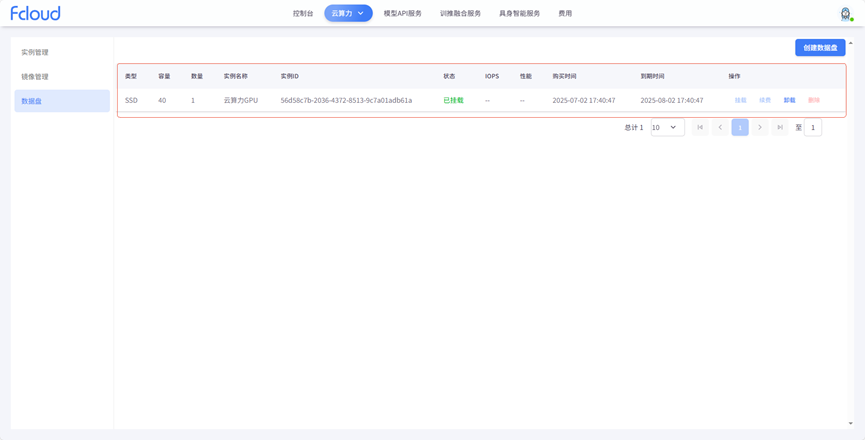
Task: Go to the previous page arrow
Action: (720, 128)
